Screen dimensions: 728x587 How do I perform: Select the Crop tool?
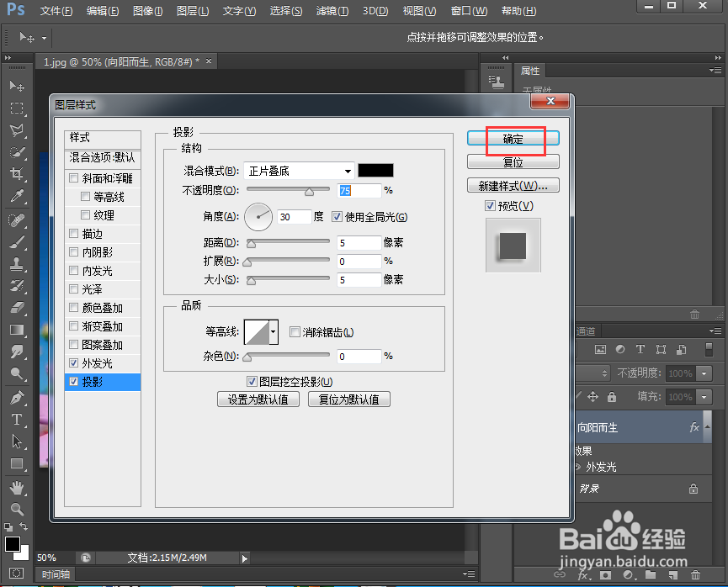17,174
